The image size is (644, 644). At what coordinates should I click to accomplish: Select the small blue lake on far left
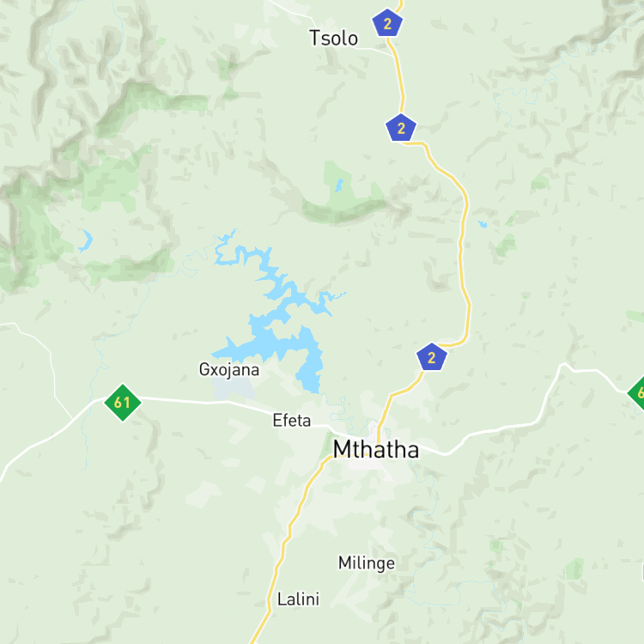click(x=86, y=240)
